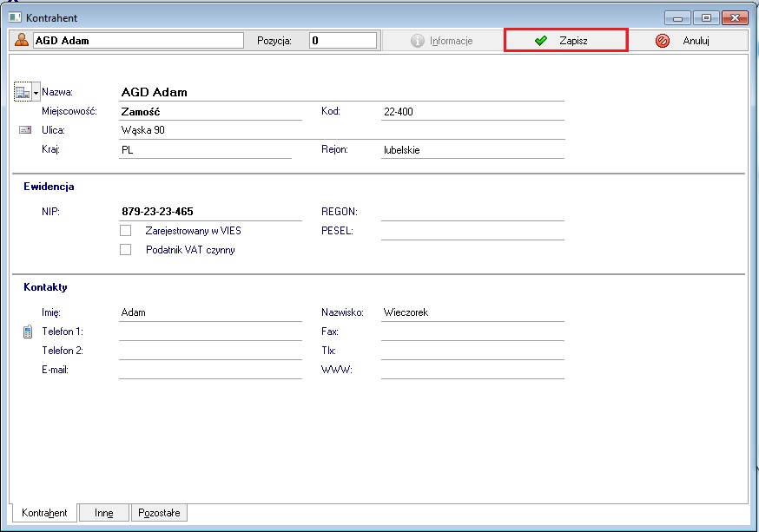
Task: Click the Nazwisko field with Wieczorek
Action: [473, 312]
